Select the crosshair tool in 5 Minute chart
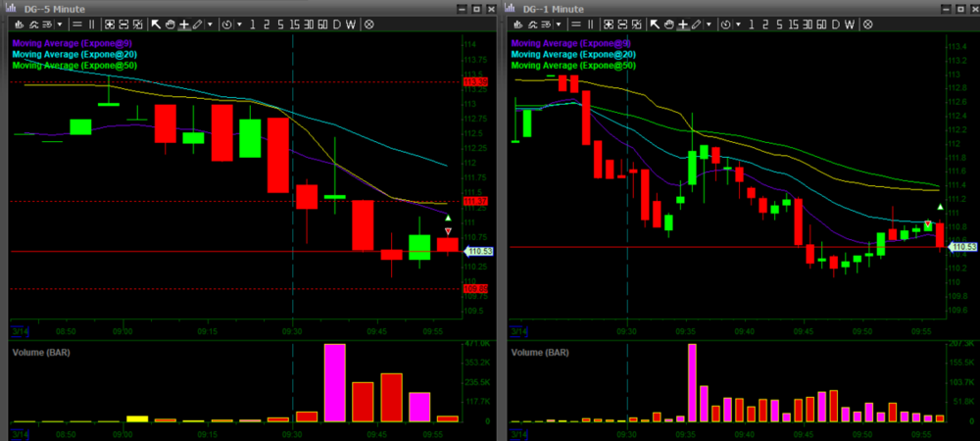 pyautogui.click(x=183, y=24)
